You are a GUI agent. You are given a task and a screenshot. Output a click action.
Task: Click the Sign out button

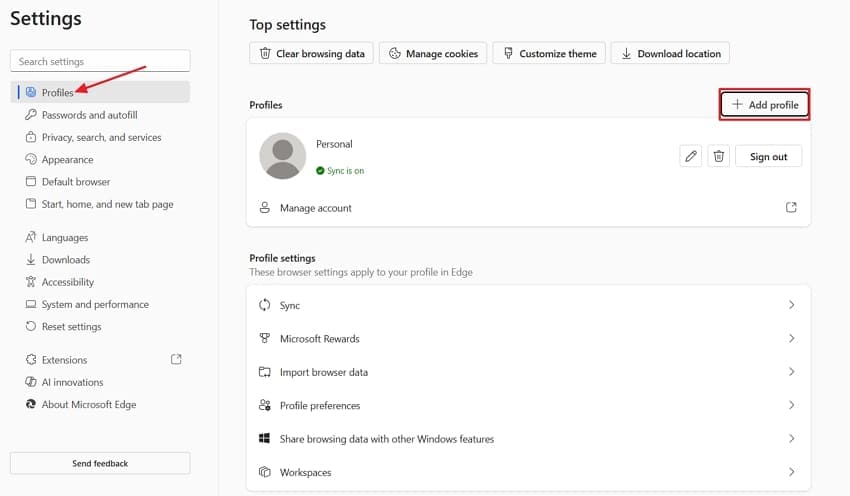(768, 157)
